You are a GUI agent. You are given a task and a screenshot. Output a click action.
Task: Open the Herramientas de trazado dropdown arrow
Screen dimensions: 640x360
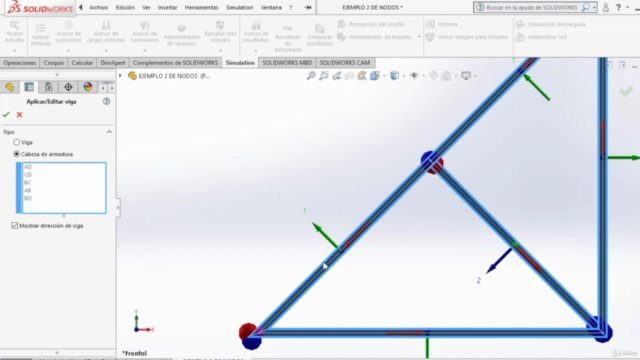(419, 37)
